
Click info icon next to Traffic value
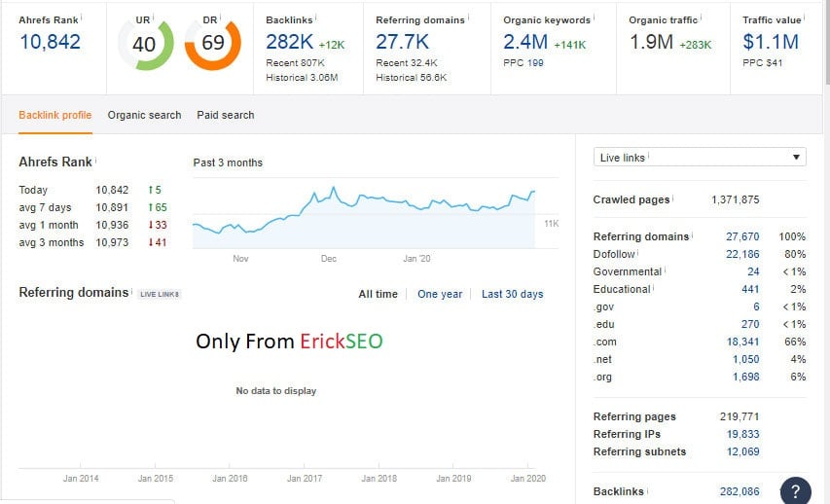[x=803, y=18]
